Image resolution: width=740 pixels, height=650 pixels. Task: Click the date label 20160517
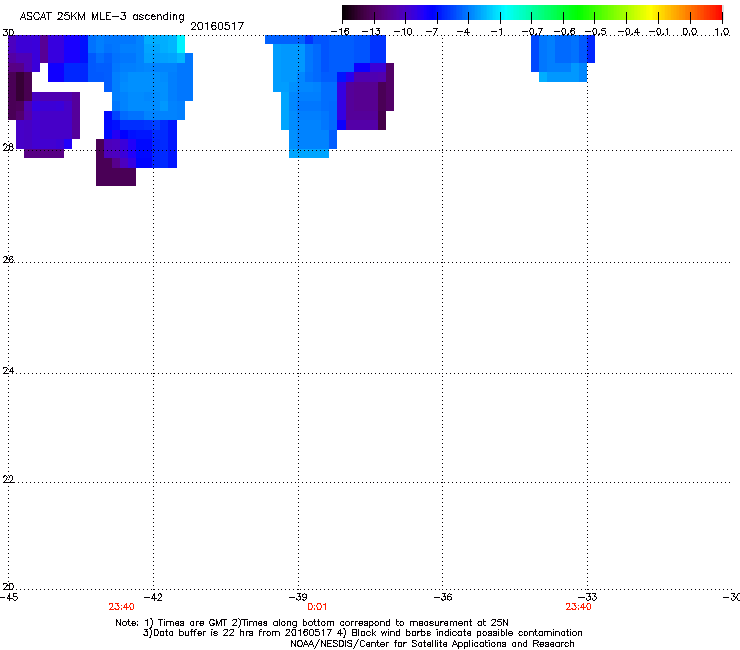[217, 26]
